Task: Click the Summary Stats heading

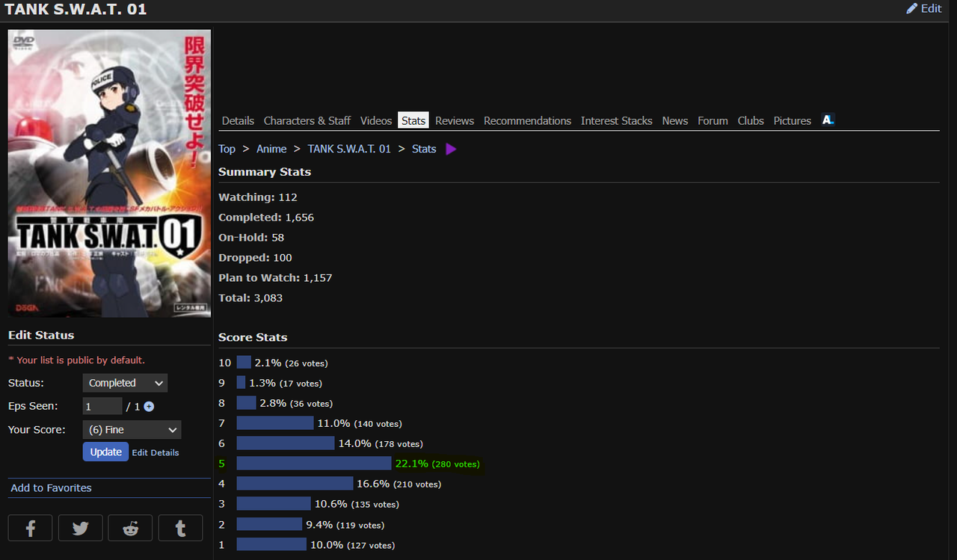Action: click(x=265, y=172)
